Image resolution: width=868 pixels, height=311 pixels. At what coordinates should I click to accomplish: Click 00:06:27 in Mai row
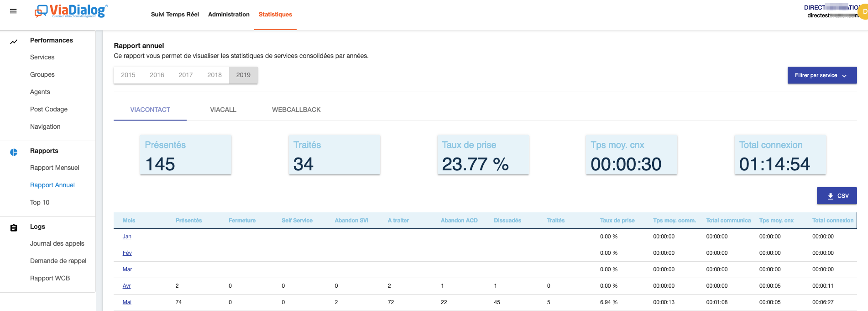[x=823, y=302]
